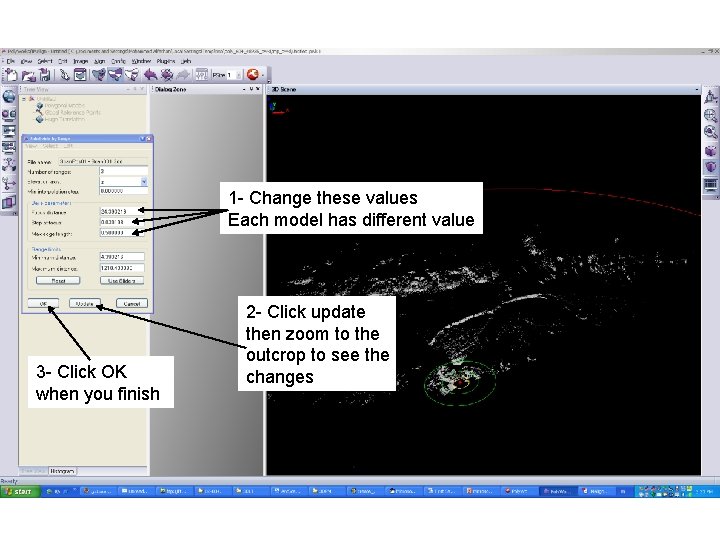Click the striped grid icon on right toolbar
The width and height of the screenshot is (720, 540).
pyautogui.click(x=711, y=185)
